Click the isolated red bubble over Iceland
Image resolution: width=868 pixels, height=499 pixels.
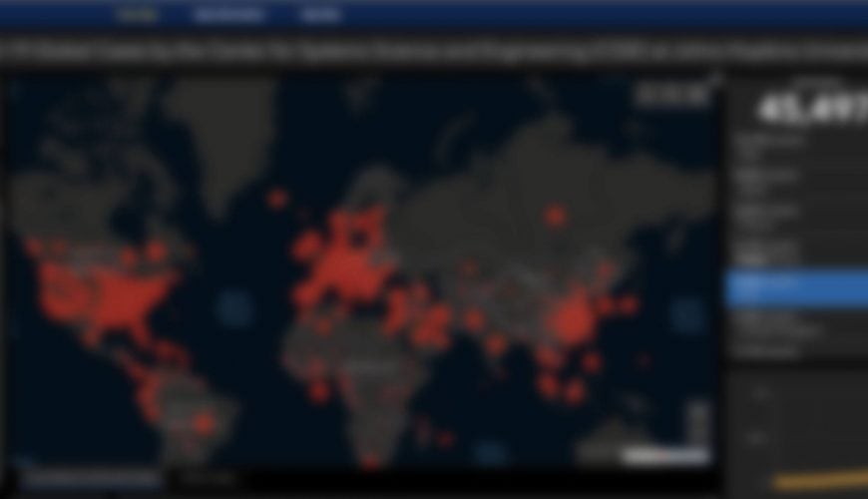(x=277, y=199)
